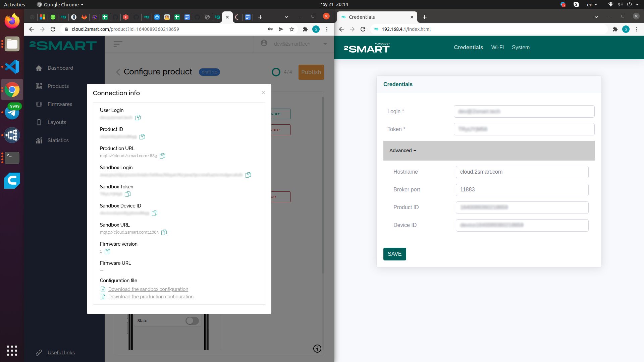
Task: Go back from Configure product
Action: (118, 72)
